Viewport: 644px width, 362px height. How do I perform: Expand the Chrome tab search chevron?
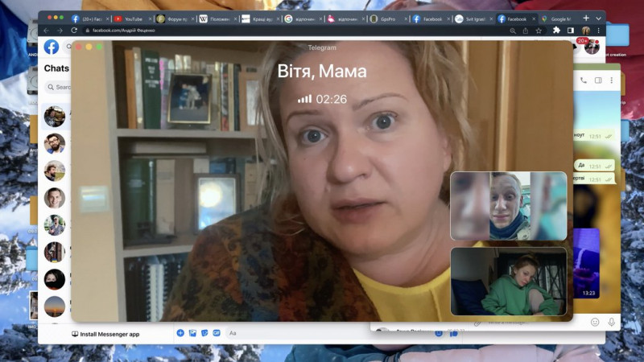(x=598, y=19)
